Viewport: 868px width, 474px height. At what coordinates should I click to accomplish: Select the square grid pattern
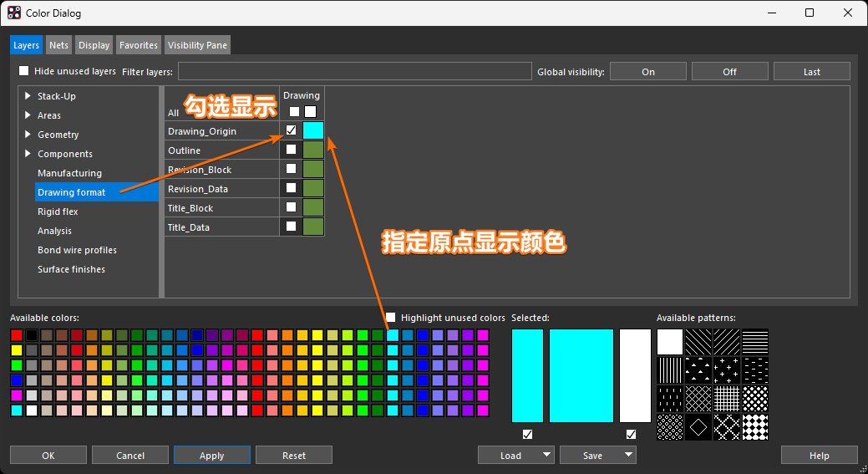click(x=727, y=399)
